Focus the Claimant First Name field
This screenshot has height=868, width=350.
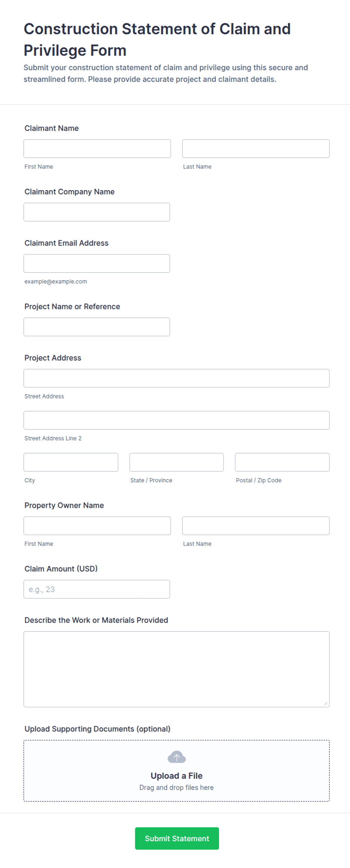[x=97, y=149]
